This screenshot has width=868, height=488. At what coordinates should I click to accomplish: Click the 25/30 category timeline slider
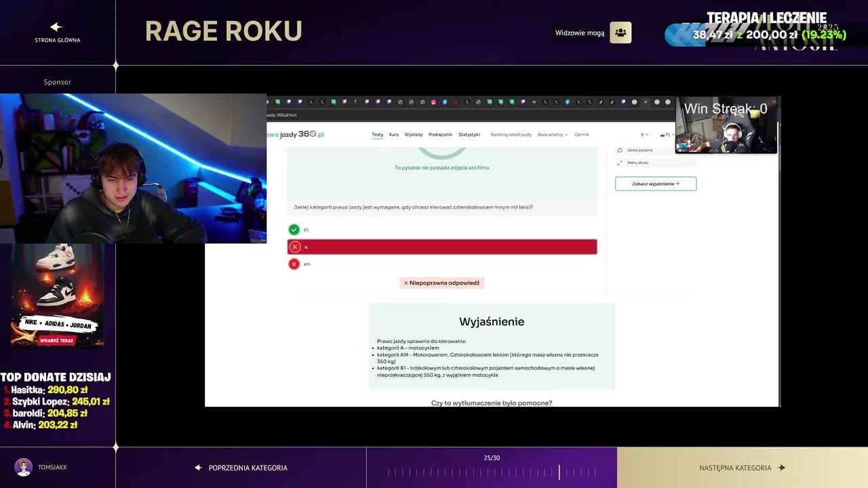pos(492,472)
